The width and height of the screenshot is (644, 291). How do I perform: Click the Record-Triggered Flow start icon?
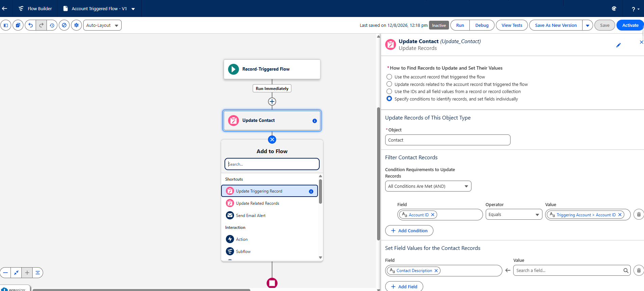click(233, 69)
